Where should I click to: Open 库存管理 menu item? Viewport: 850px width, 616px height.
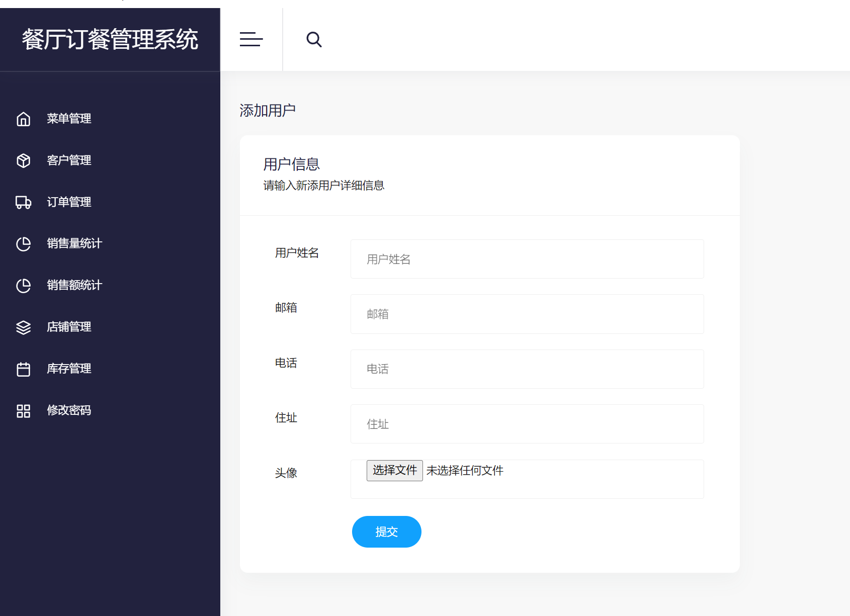(69, 369)
